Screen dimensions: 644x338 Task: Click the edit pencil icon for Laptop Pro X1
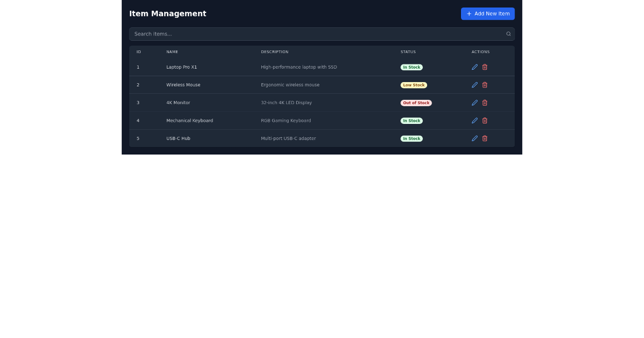[474, 67]
